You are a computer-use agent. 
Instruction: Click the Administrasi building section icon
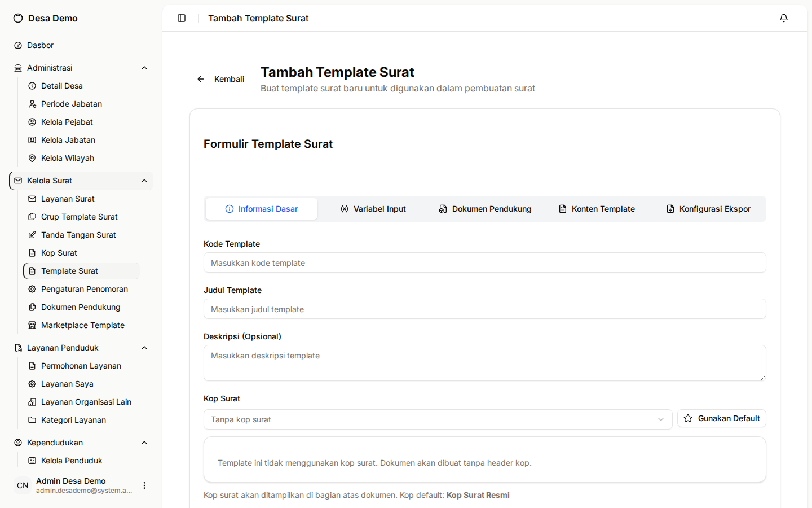point(18,68)
